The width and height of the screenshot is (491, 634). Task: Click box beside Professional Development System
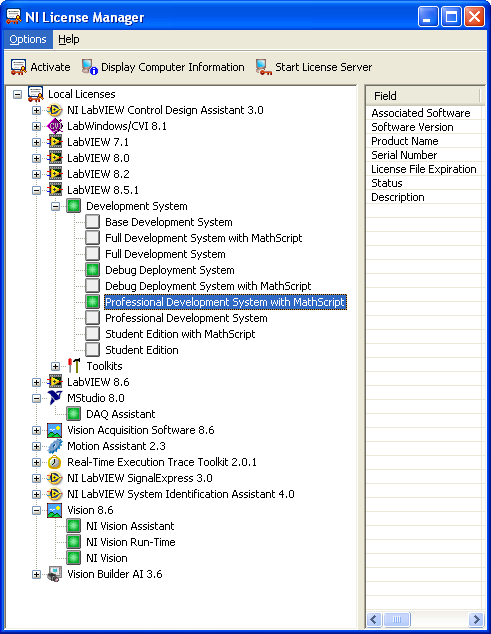[93, 318]
